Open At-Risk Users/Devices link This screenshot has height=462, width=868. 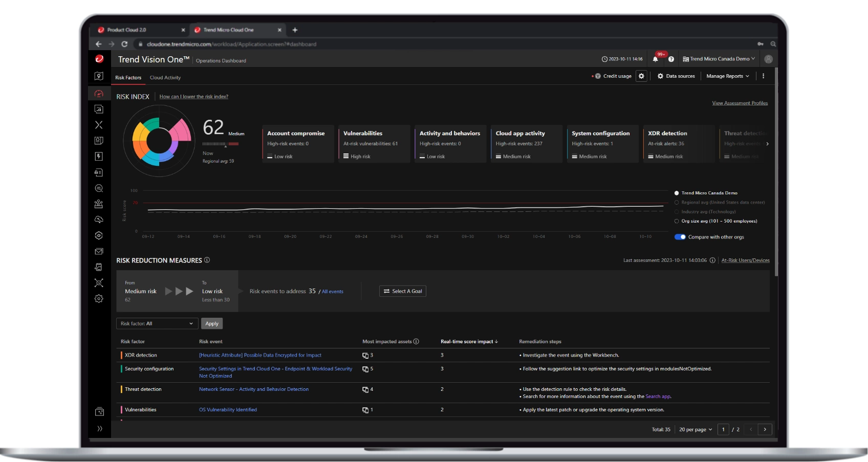pyautogui.click(x=745, y=260)
